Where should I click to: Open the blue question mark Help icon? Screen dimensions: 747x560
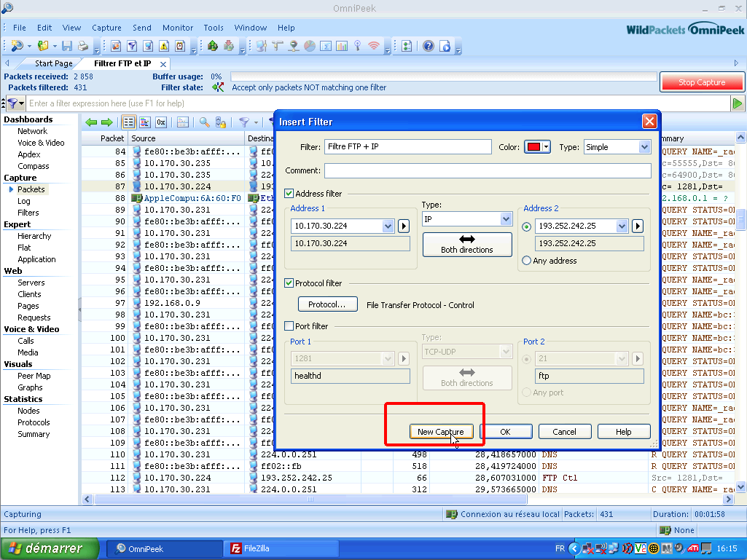pos(429,46)
